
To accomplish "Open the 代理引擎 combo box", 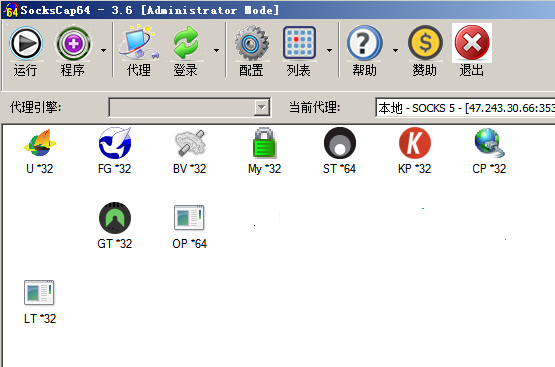I will (190, 107).
